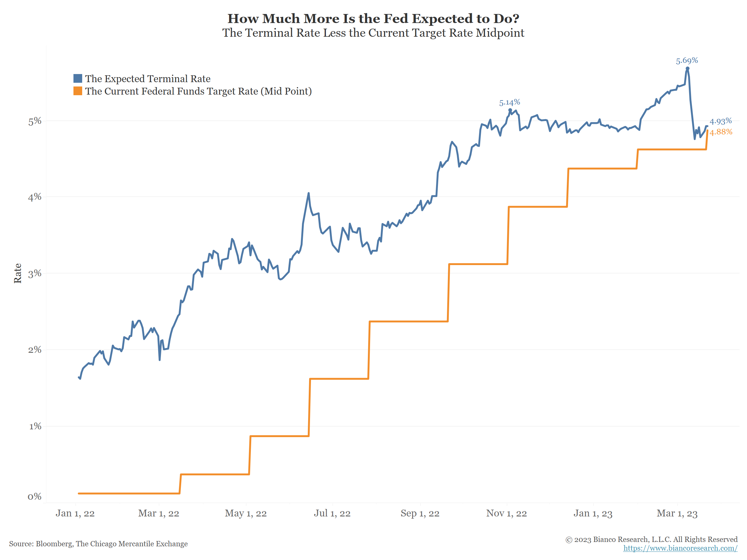Click the Jan 1, 22 axis label
This screenshot has width=747, height=560.
click(75, 513)
